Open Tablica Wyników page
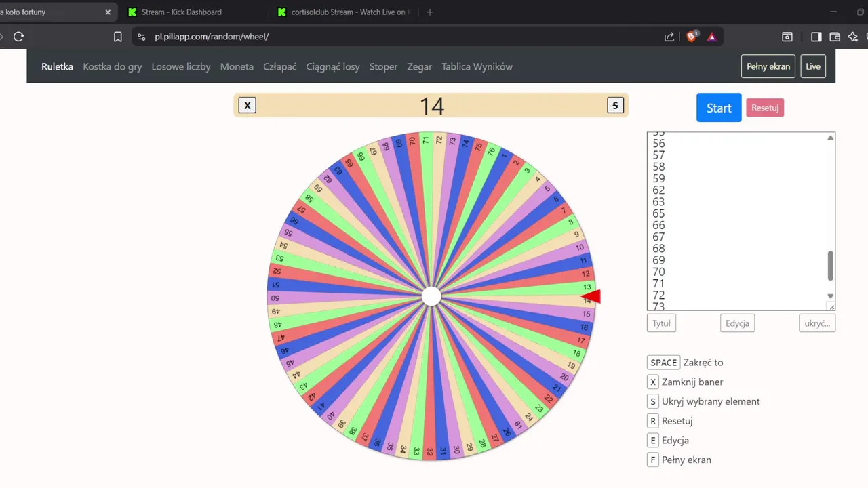The image size is (868, 488). (477, 66)
